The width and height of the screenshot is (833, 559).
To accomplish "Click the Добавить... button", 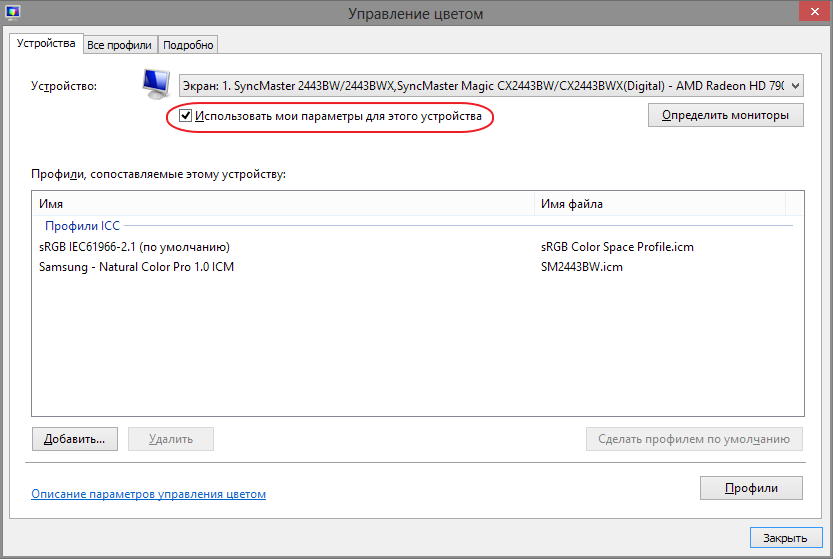I will pyautogui.click(x=75, y=438).
